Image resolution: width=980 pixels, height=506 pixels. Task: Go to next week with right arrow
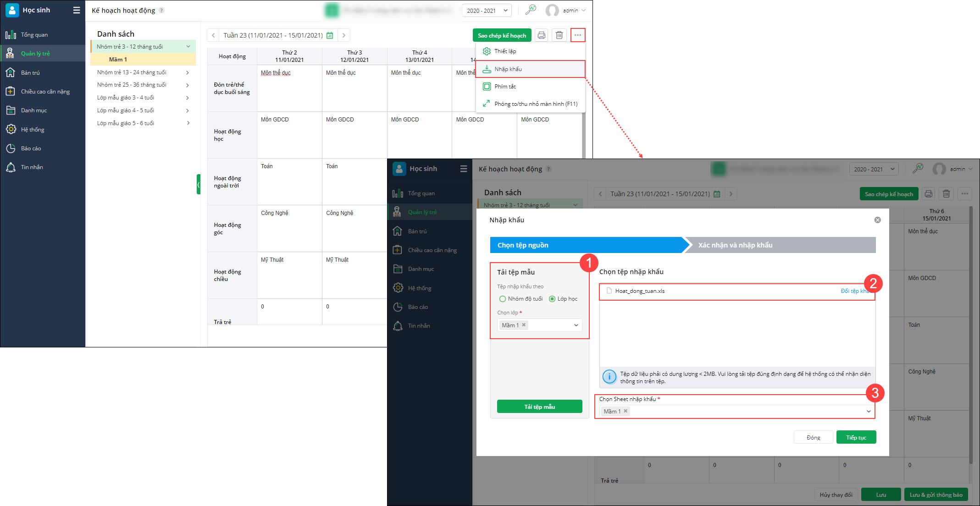[344, 35]
